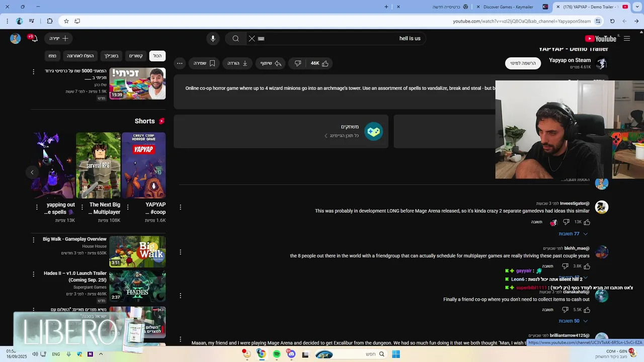
Task: Like clanakahati's comment with 5.5K likes
Action: 587,310
